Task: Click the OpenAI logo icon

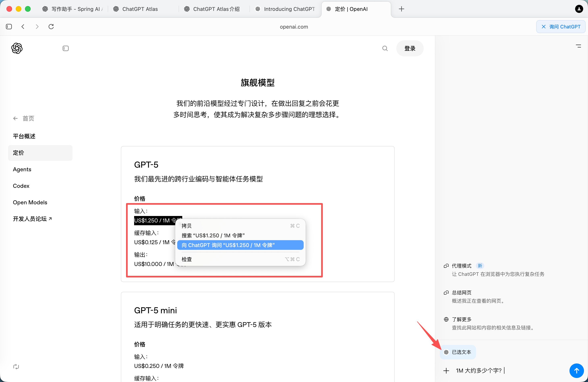Action: coord(17,48)
